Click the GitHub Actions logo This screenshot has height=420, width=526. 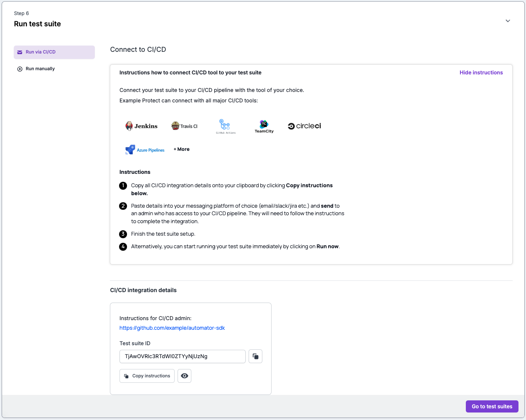pos(226,126)
